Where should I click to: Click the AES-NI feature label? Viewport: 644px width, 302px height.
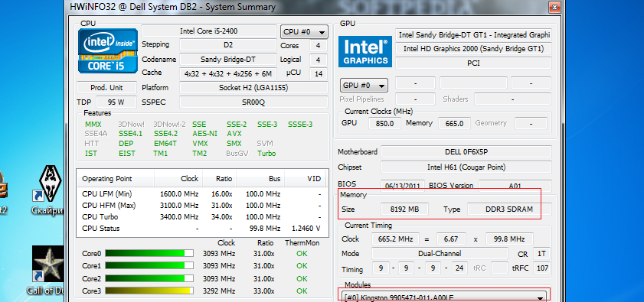click(205, 134)
